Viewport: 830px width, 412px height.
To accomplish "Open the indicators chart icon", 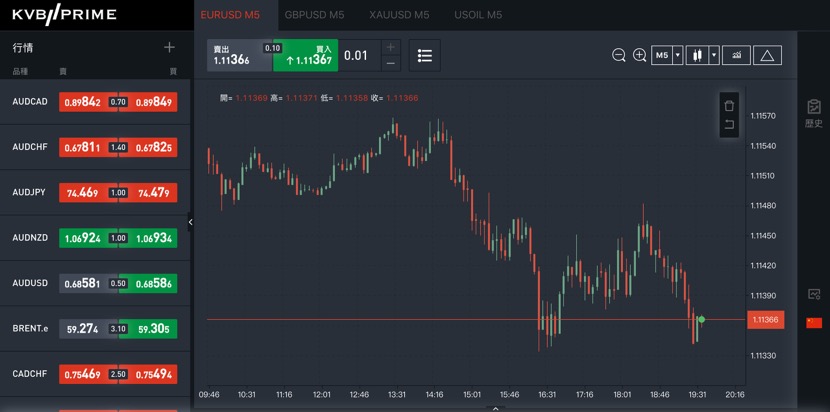I will point(736,56).
